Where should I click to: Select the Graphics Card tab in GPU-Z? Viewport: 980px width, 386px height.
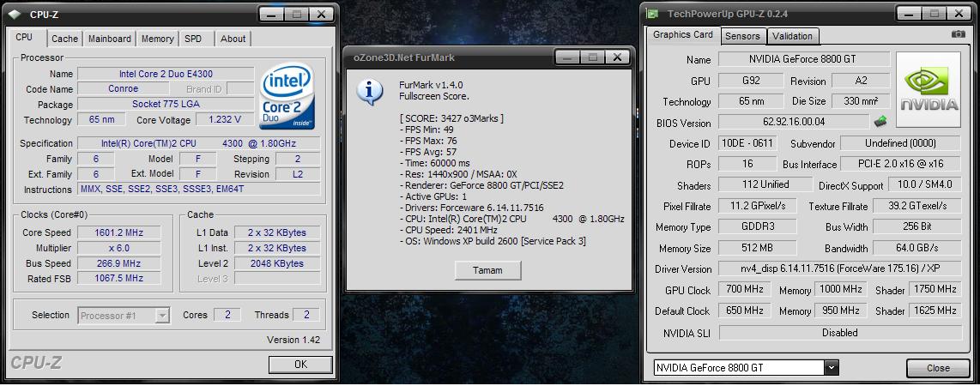click(683, 35)
